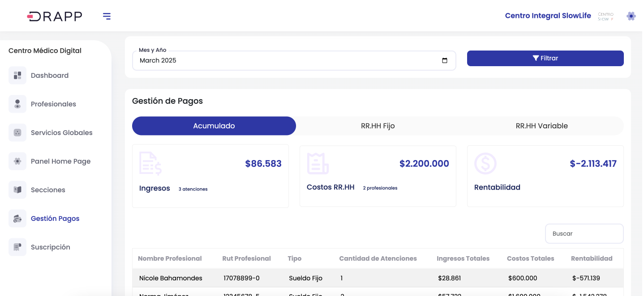
Task: Sort table by Rentabilidad column header
Action: pyautogui.click(x=591, y=258)
